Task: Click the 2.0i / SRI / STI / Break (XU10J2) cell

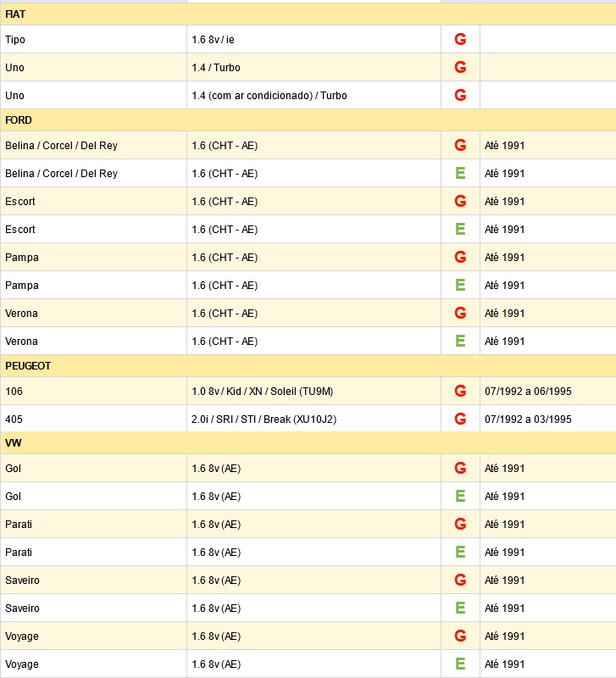Action: coord(314,419)
